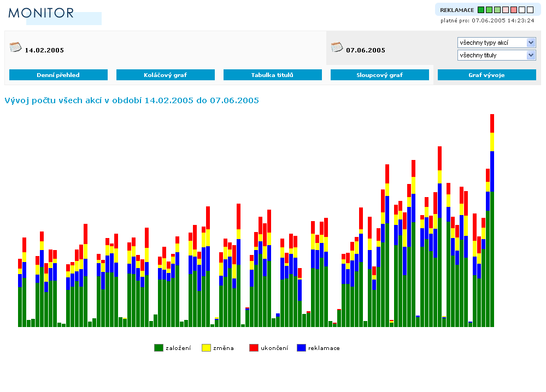
Task: Open the Tabulka titulů tab
Action: tap(273, 75)
